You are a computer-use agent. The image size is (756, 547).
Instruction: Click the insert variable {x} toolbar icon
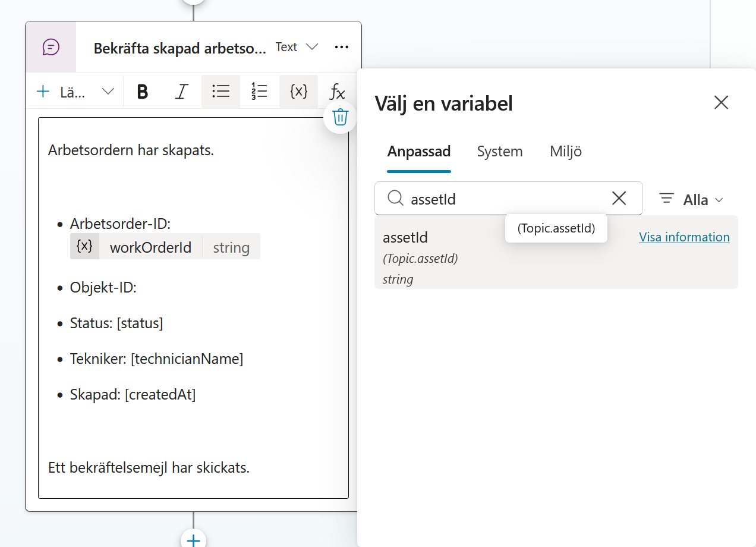tap(298, 92)
